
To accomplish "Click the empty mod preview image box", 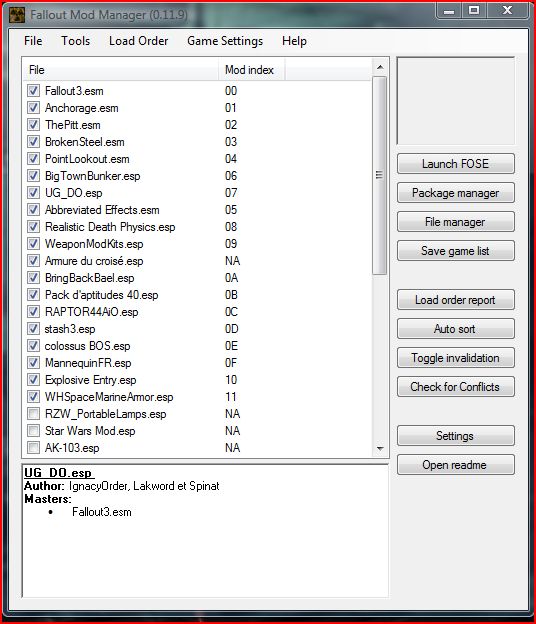I will tap(456, 101).
